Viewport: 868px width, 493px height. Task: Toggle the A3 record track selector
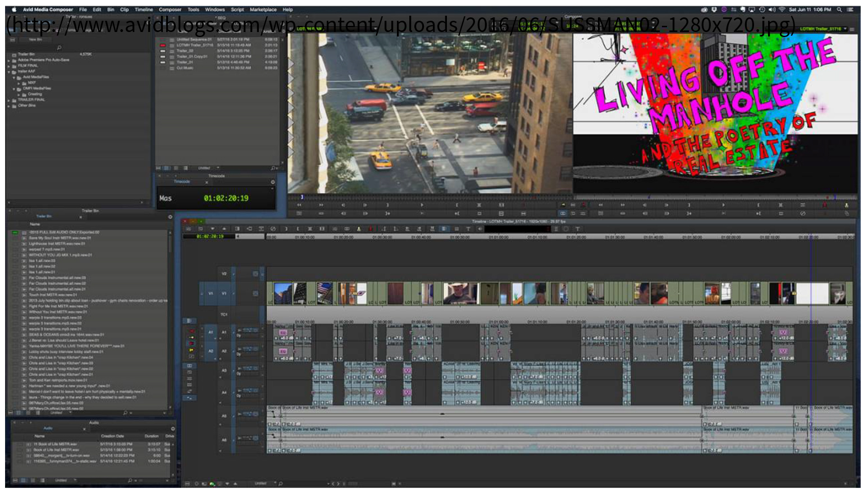click(223, 371)
